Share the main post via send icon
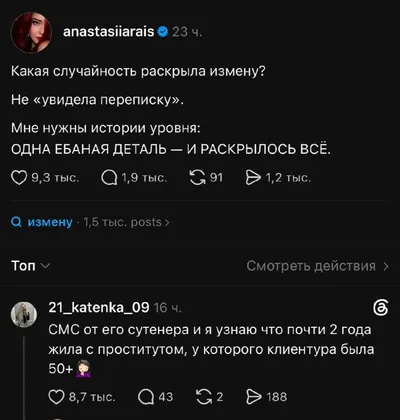 pyautogui.click(x=253, y=178)
